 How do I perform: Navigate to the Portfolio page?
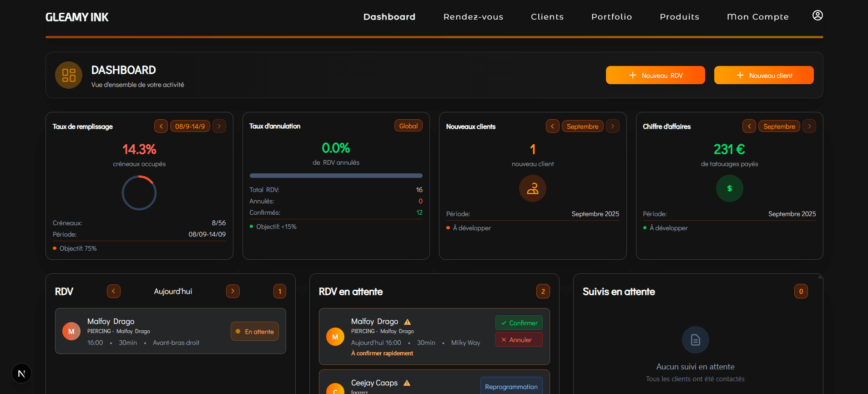(x=611, y=17)
